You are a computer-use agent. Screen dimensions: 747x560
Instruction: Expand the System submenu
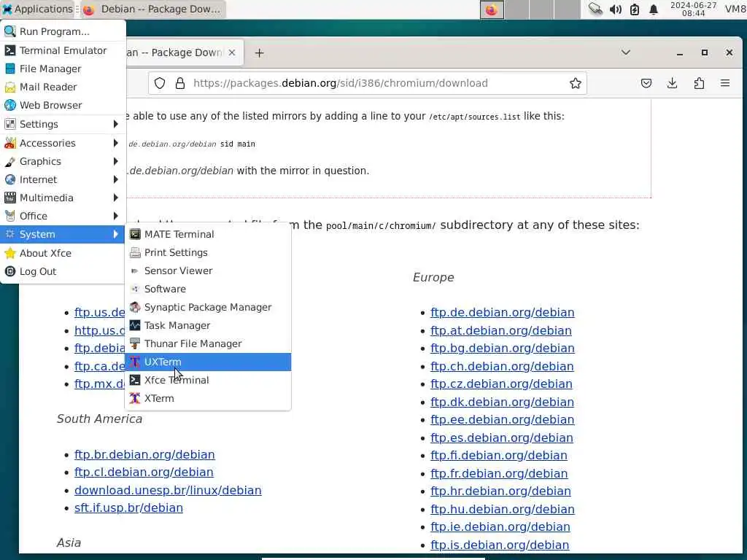coord(63,234)
